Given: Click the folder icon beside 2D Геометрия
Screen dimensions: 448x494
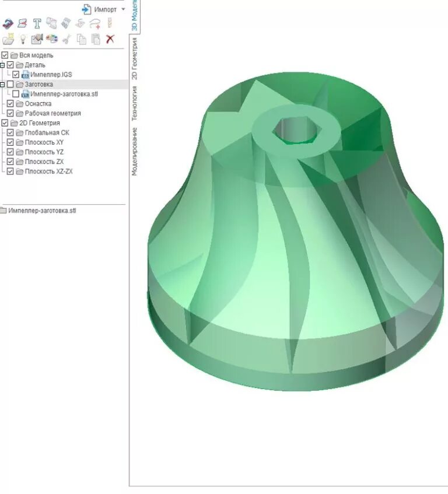Looking at the screenshot, I should [x=14, y=123].
